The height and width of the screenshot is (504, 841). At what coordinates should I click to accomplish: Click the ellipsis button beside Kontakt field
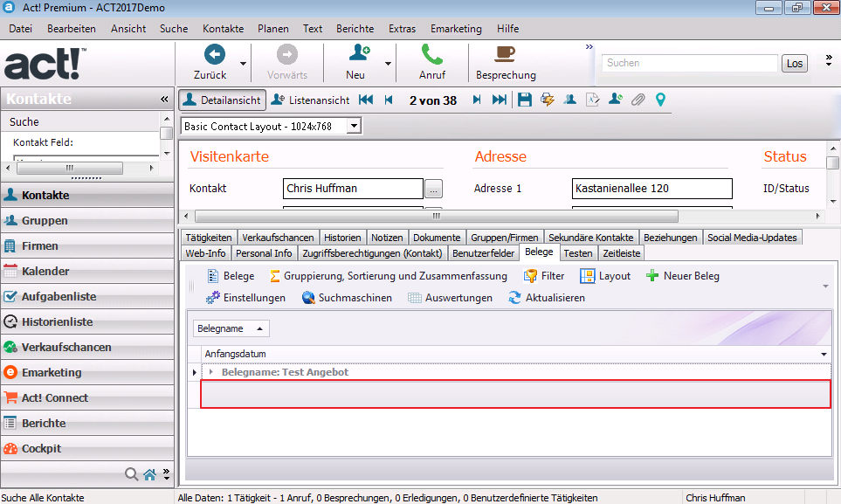(x=433, y=189)
